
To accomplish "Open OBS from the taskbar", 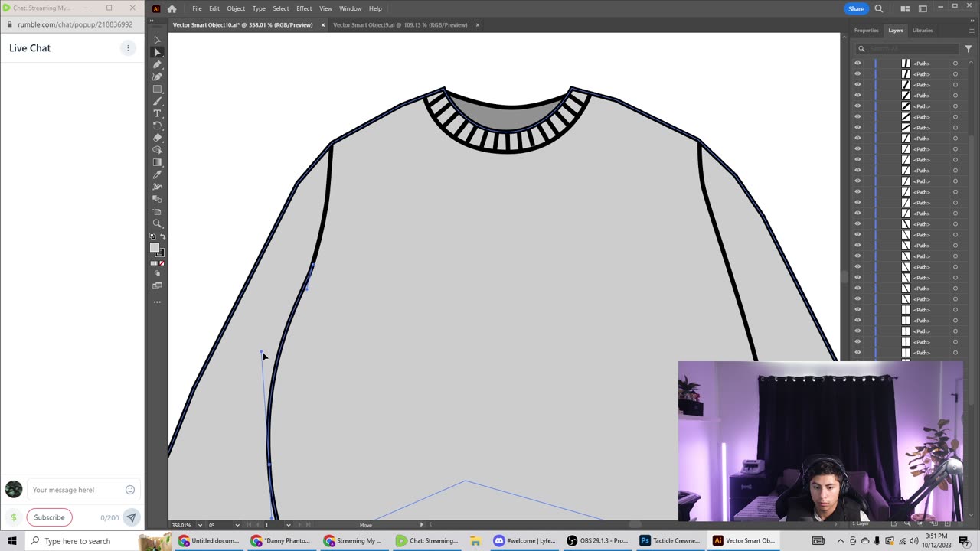I will coord(598,540).
